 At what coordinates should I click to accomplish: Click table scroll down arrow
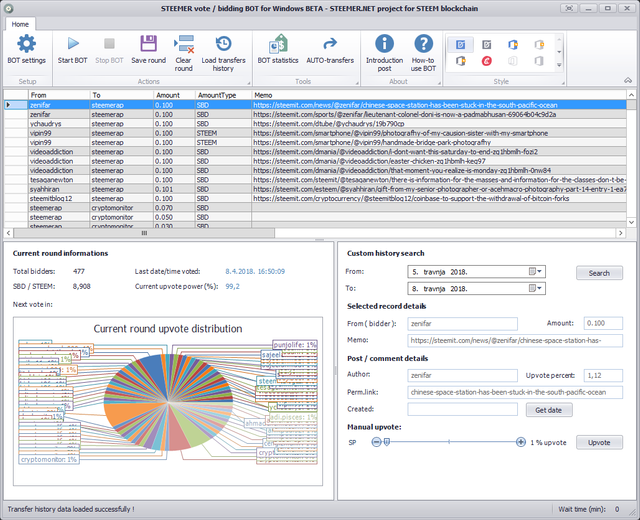click(x=631, y=223)
